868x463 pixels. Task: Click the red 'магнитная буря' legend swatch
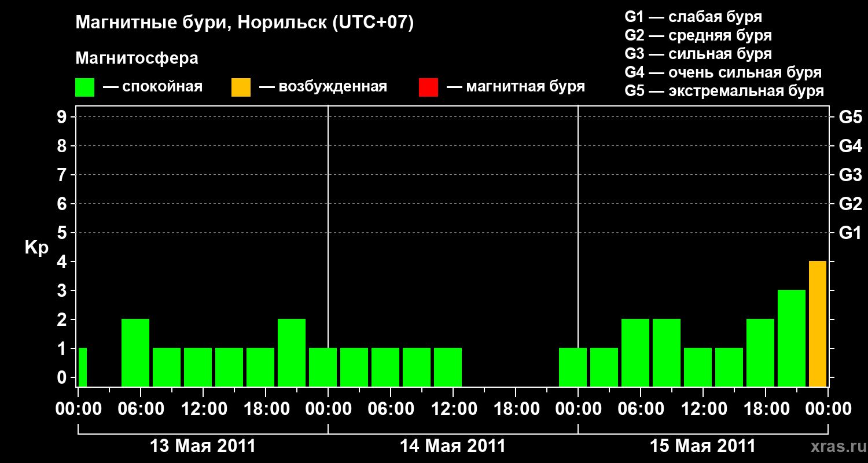coord(429,87)
